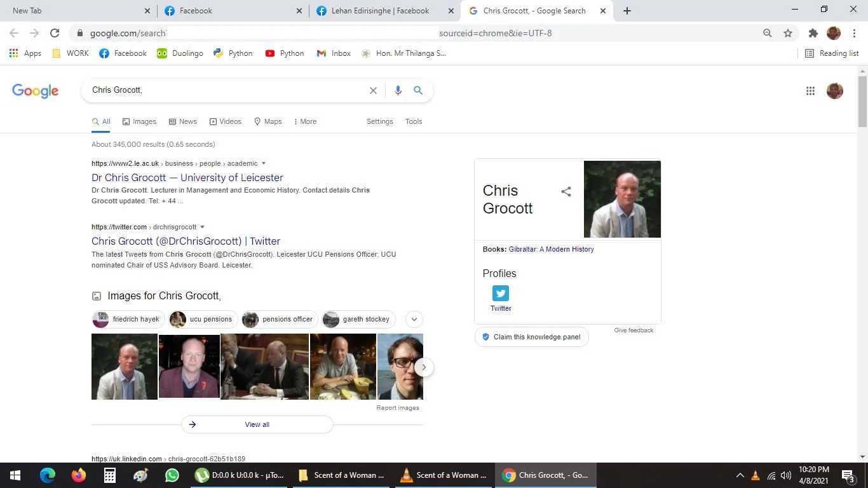
Task: Open volume control in system tray
Action: click(x=786, y=475)
